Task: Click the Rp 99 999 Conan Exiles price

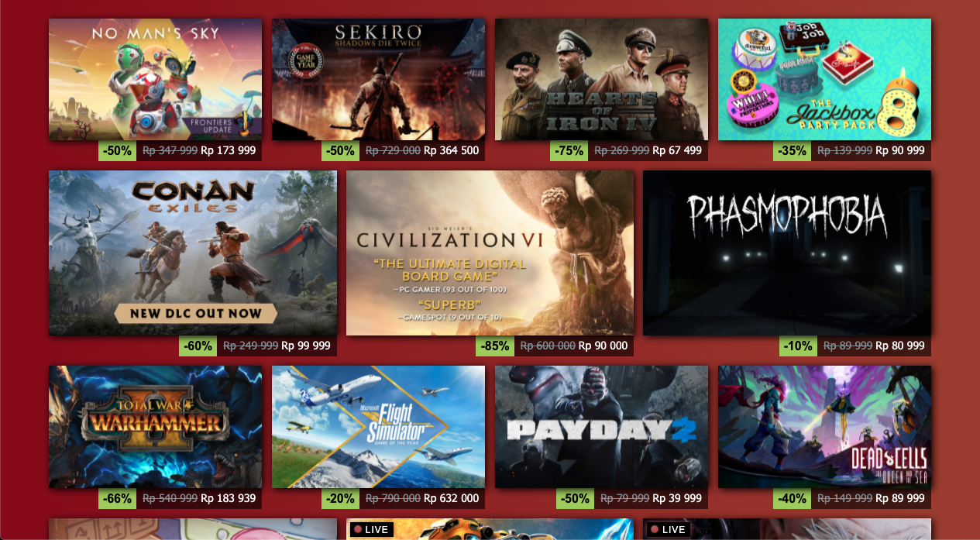Action: click(305, 346)
